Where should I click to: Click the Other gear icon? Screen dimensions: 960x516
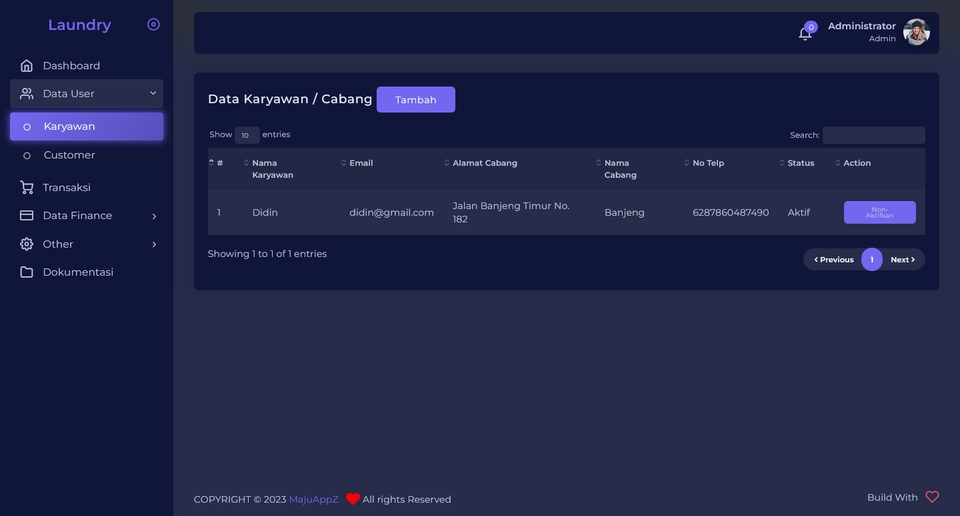pyautogui.click(x=26, y=244)
